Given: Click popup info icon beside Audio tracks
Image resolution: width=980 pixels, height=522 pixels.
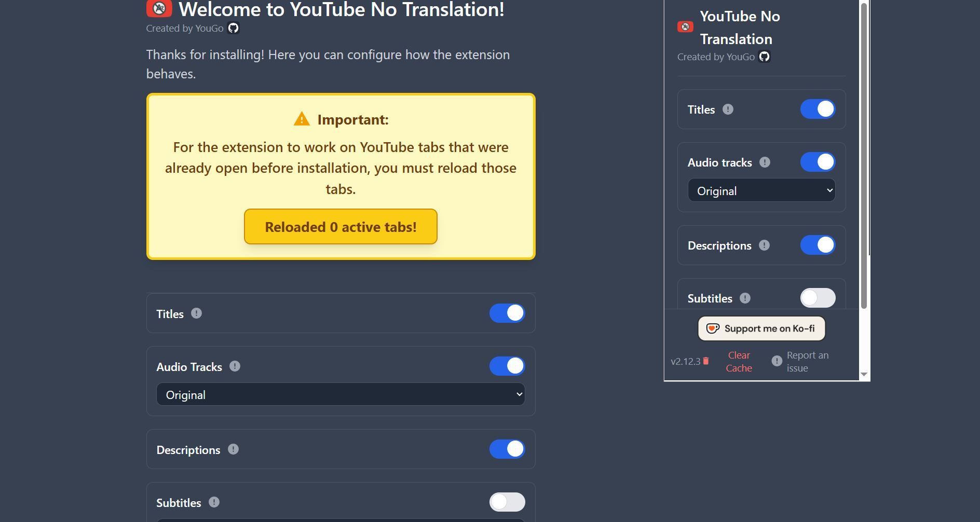Looking at the screenshot, I should [x=765, y=162].
